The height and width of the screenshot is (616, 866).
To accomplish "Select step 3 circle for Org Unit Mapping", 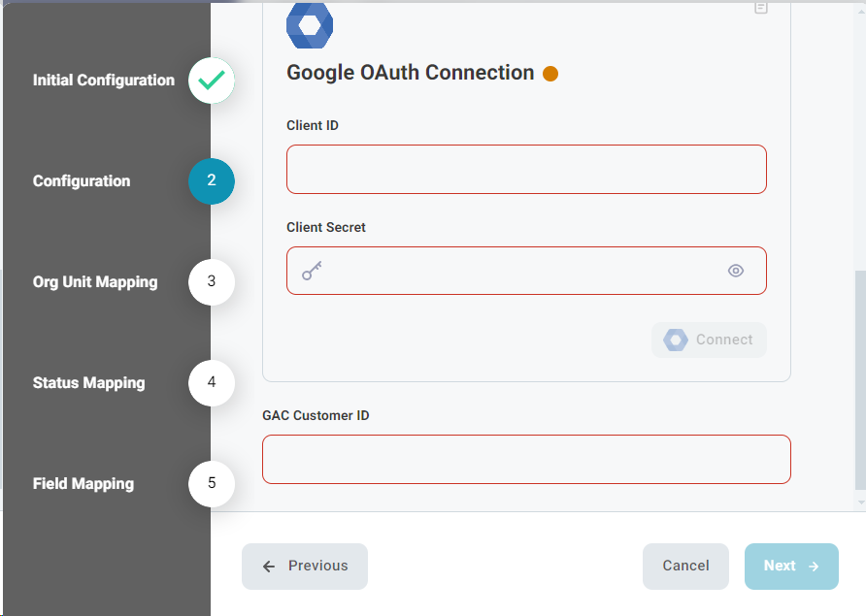I will tap(212, 282).
